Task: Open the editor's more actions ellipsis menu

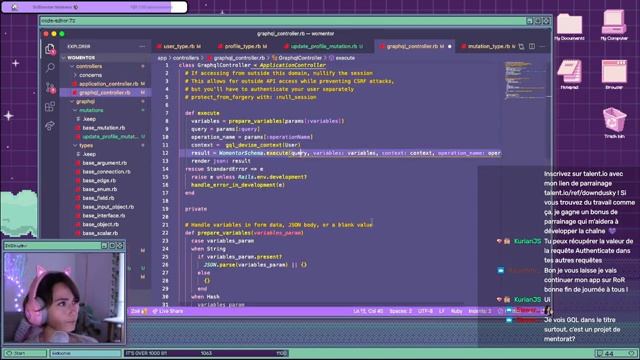Action: coord(542,47)
